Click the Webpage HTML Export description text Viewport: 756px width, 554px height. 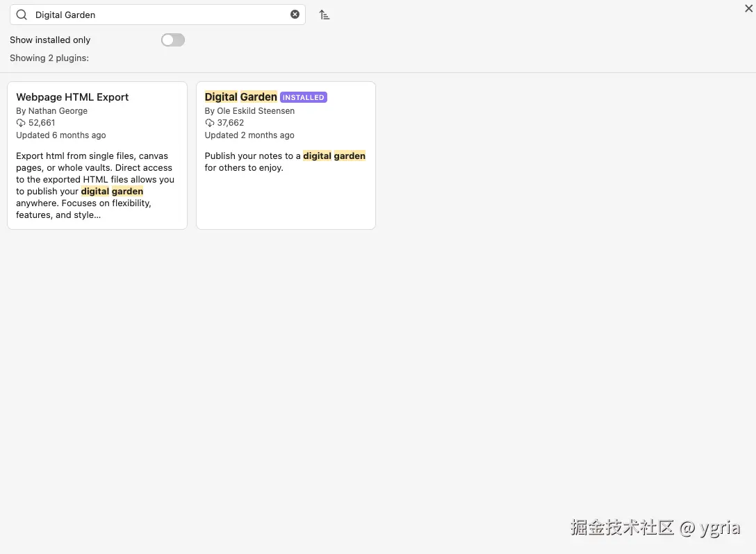(95, 185)
